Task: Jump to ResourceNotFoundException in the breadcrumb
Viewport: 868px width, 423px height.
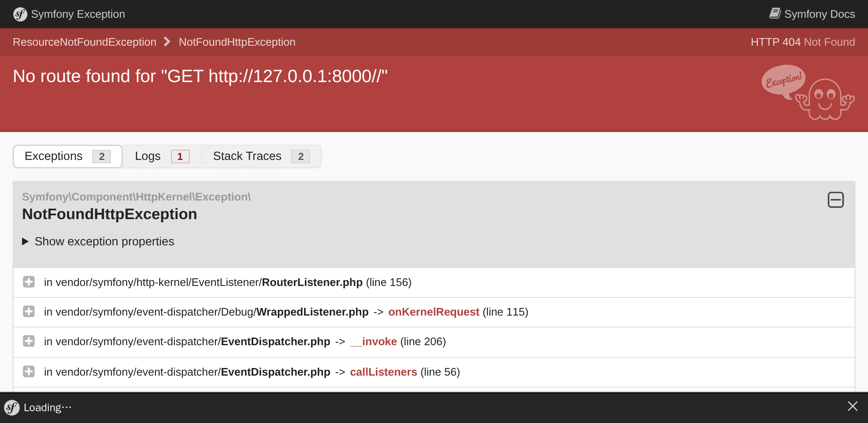Action: (x=85, y=42)
